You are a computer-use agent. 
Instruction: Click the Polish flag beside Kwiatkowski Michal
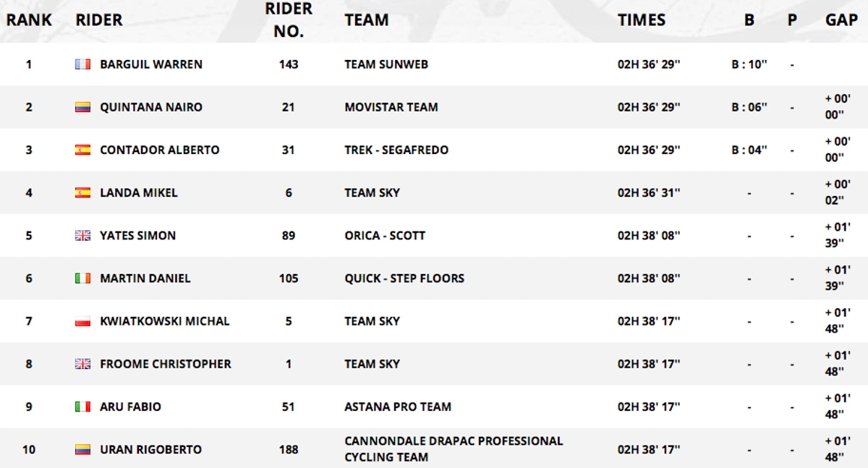pos(82,320)
